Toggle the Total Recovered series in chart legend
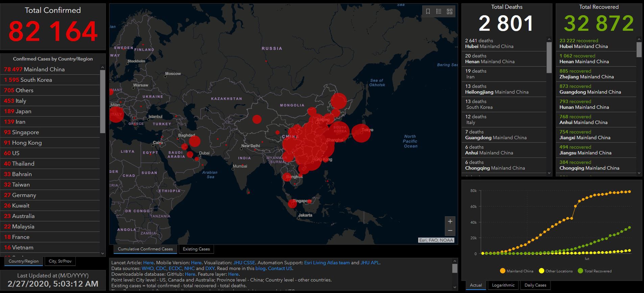Viewport: 644px width, 293px height. 595,271
